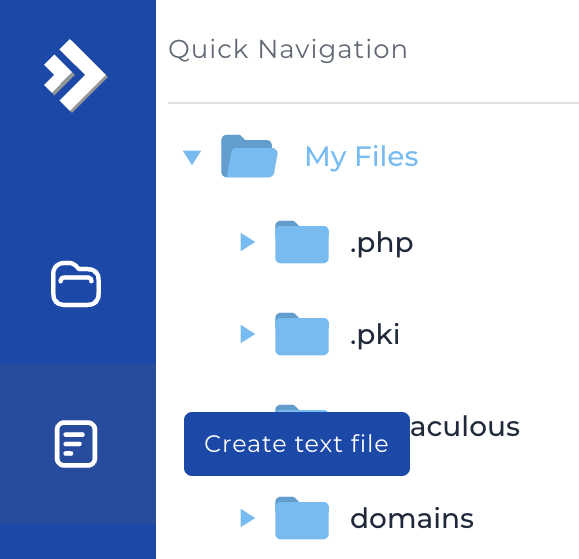Viewport: 579px width, 559px height.
Task: Click the .pki folder icon
Action: 302,334
